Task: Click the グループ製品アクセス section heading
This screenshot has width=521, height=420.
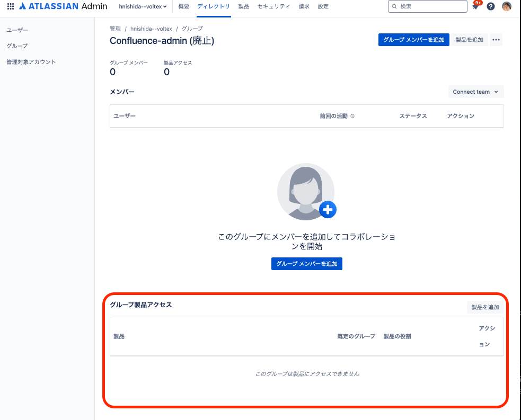Action: (141, 305)
